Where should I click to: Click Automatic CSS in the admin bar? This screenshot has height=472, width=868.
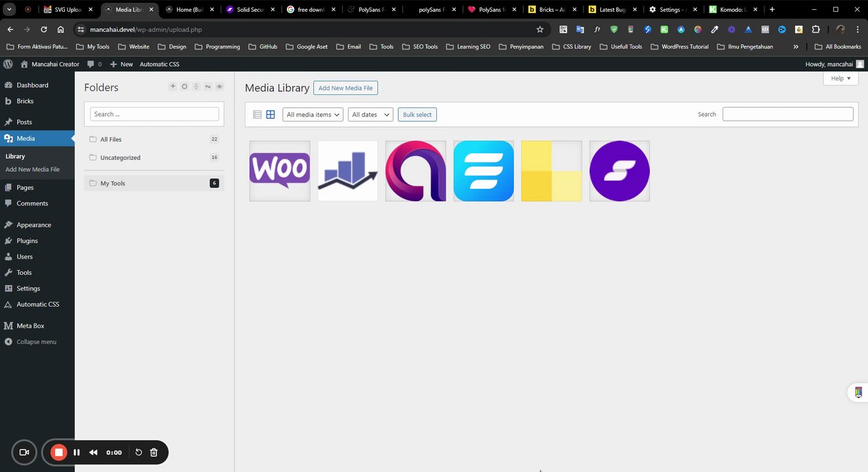pos(159,64)
